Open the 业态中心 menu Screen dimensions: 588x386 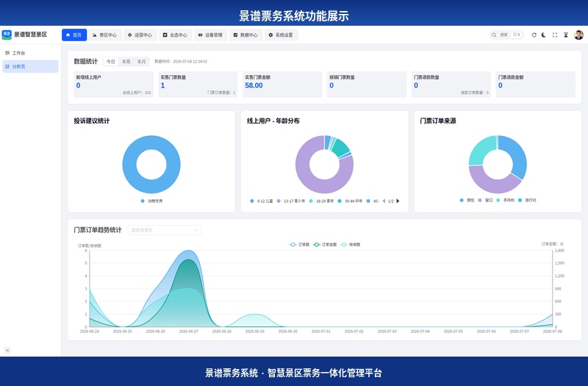176,35
